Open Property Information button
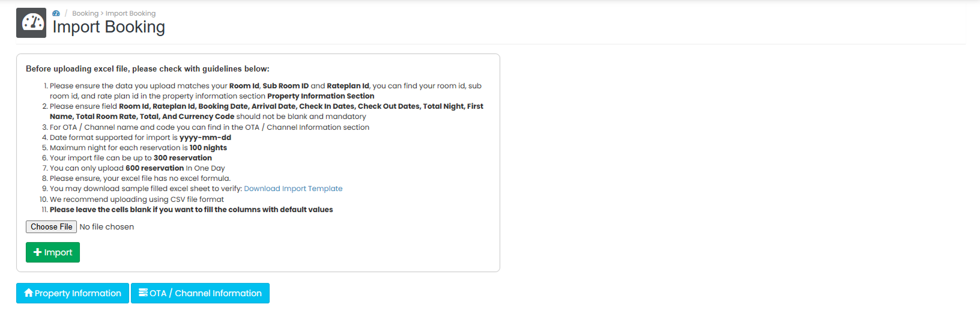The width and height of the screenshot is (980, 316). [73, 293]
